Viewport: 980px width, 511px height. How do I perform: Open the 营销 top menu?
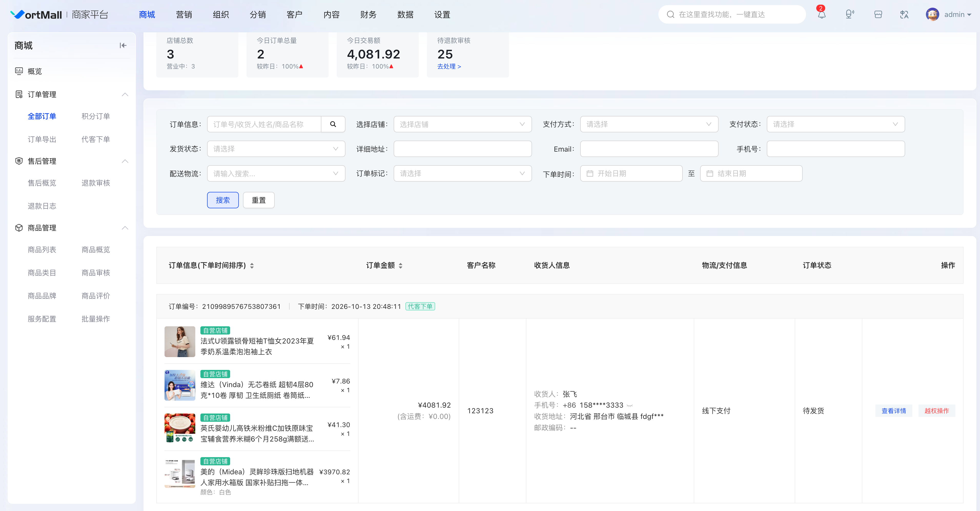click(184, 14)
